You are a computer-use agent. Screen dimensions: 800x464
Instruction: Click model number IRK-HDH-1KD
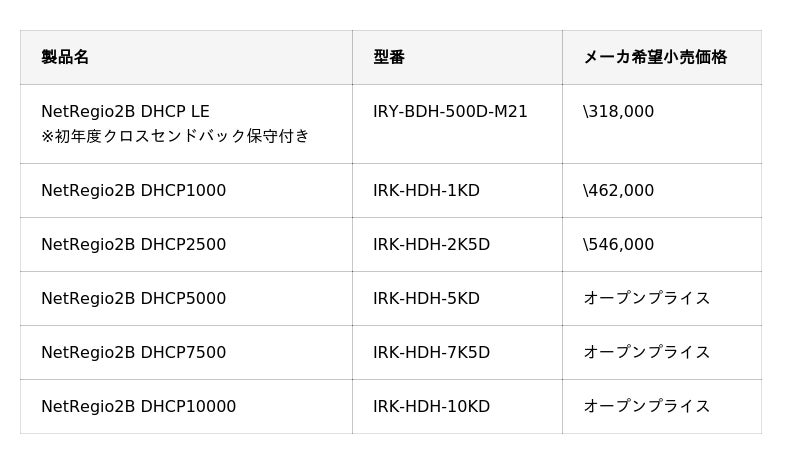click(x=426, y=191)
